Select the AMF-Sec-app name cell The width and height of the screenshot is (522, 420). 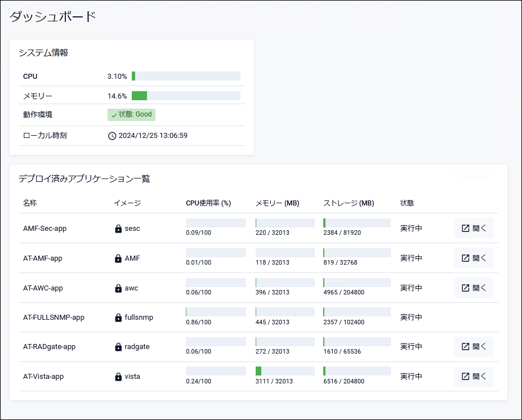44,229
